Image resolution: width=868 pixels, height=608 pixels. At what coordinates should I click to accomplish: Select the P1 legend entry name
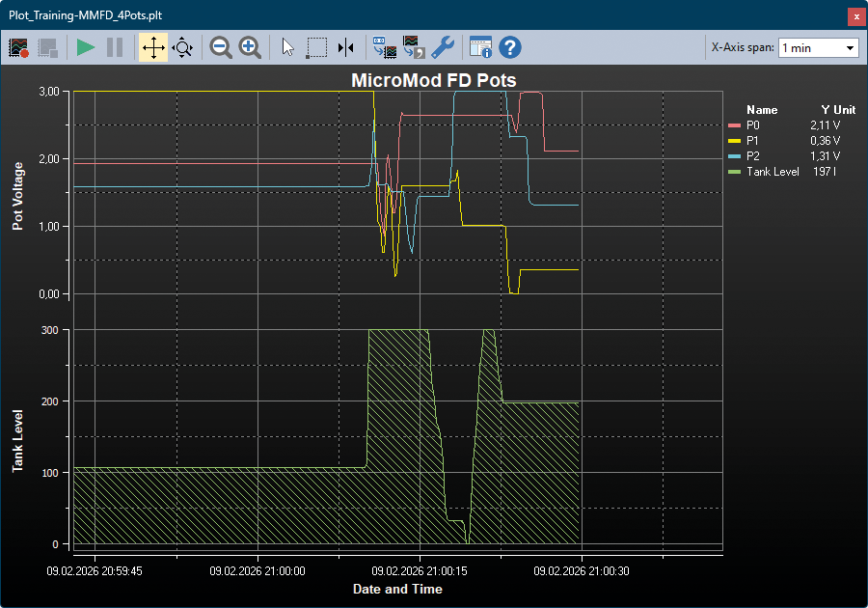(752, 141)
